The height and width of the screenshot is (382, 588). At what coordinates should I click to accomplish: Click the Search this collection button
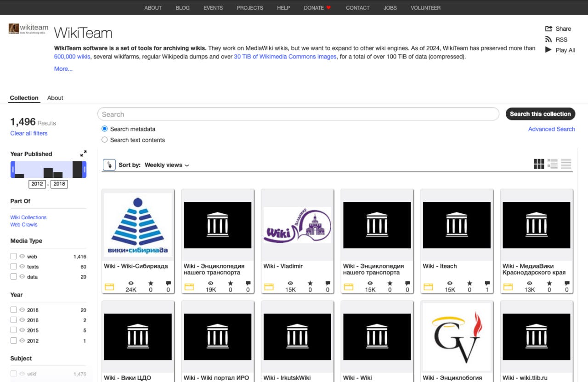point(540,114)
